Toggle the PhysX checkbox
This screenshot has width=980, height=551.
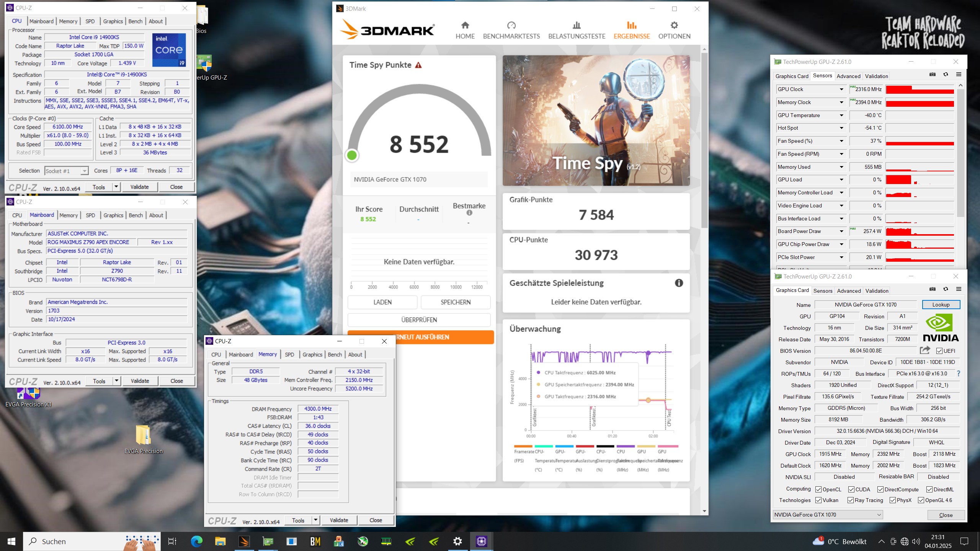coord(893,500)
